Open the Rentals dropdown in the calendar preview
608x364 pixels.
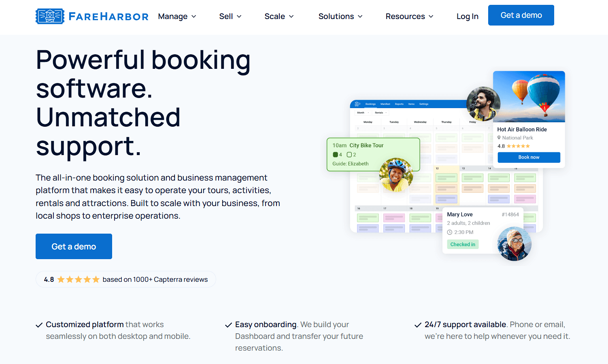[x=381, y=113]
